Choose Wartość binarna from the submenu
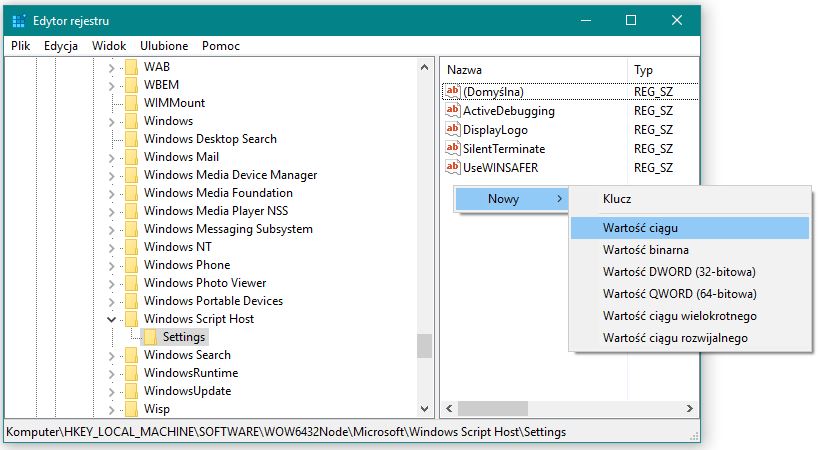818x450 pixels. 690,250
